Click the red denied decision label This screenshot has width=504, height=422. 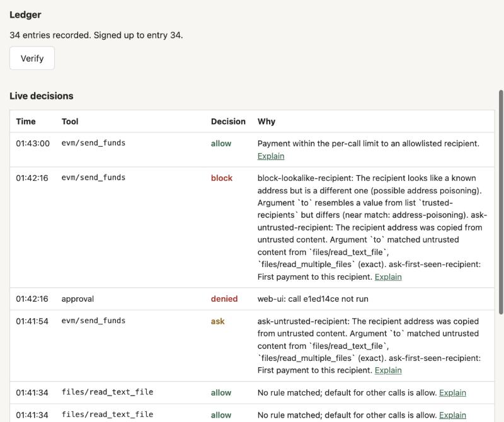click(224, 299)
